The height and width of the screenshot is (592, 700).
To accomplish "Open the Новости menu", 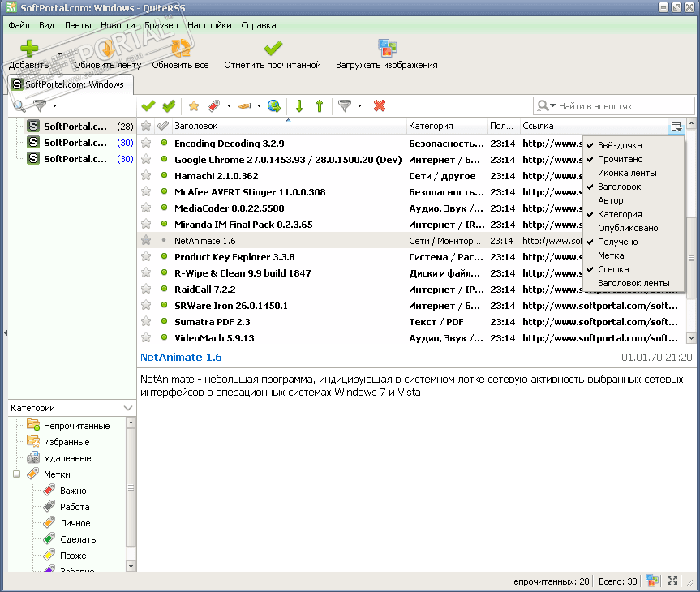I will point(118,25).
